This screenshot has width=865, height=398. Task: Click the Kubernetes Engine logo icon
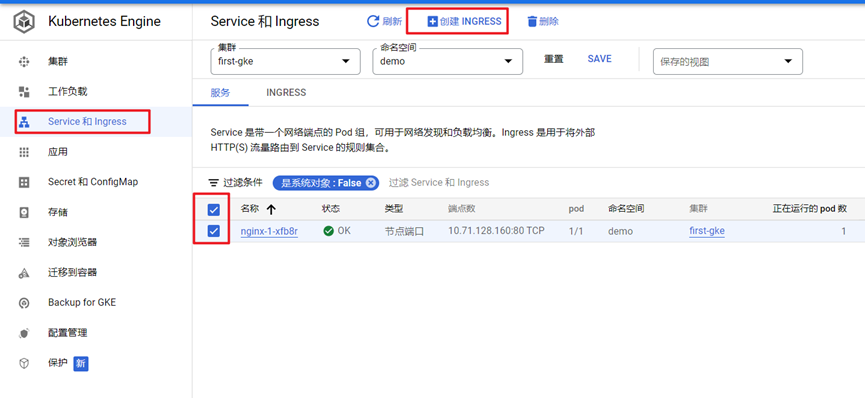[x=24, y=22]
